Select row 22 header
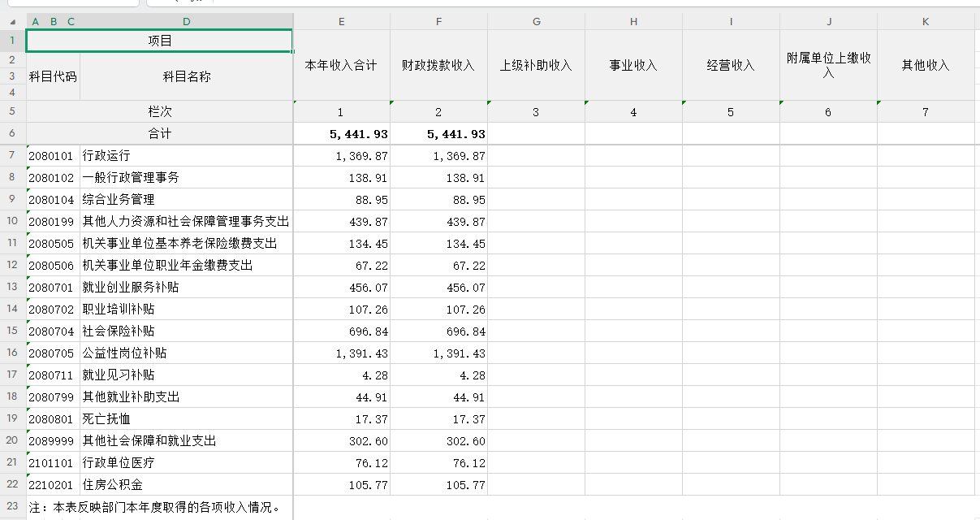The image size is (980, 520). (12, 484)
